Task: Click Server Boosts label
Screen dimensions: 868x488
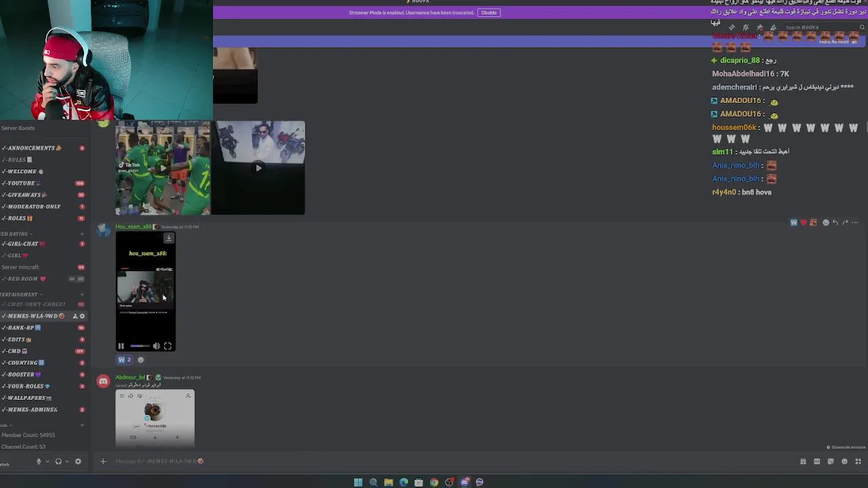Action: (x=18, y=128)
